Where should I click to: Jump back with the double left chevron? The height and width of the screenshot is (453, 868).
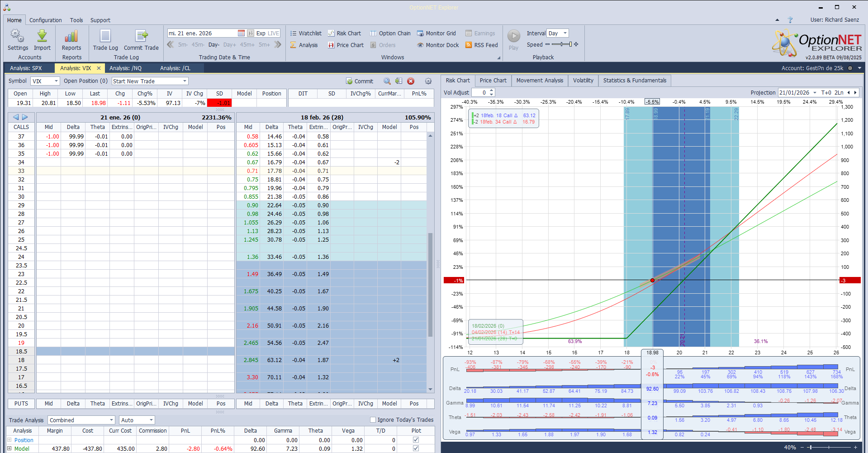point(171,44)
